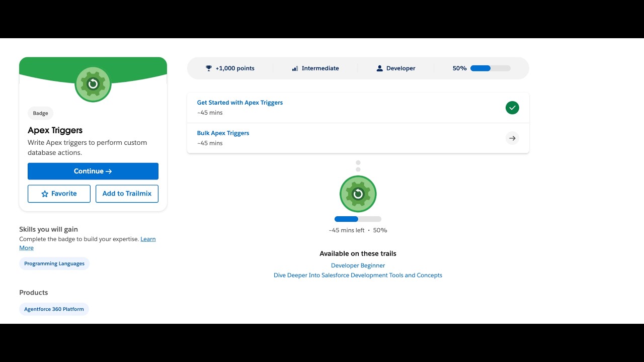Open Dive Deeper Into Salesforce Development trail

click(x=358, y=276)
